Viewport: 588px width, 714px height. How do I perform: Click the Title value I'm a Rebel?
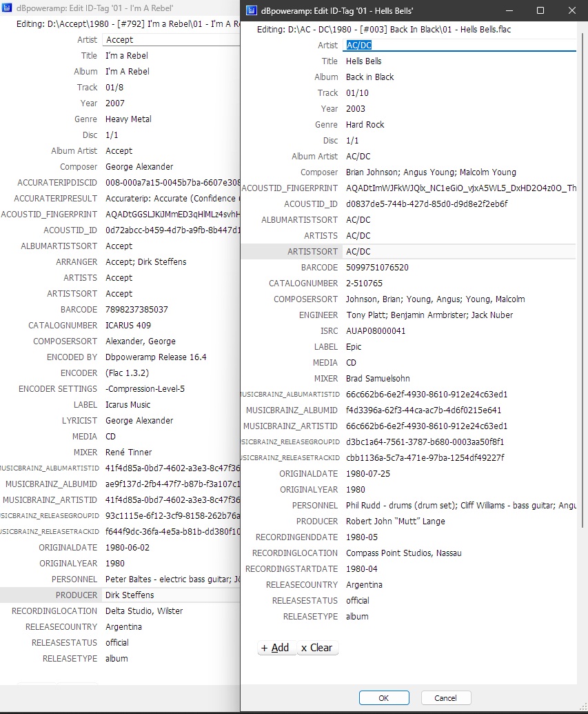[127, 56]
